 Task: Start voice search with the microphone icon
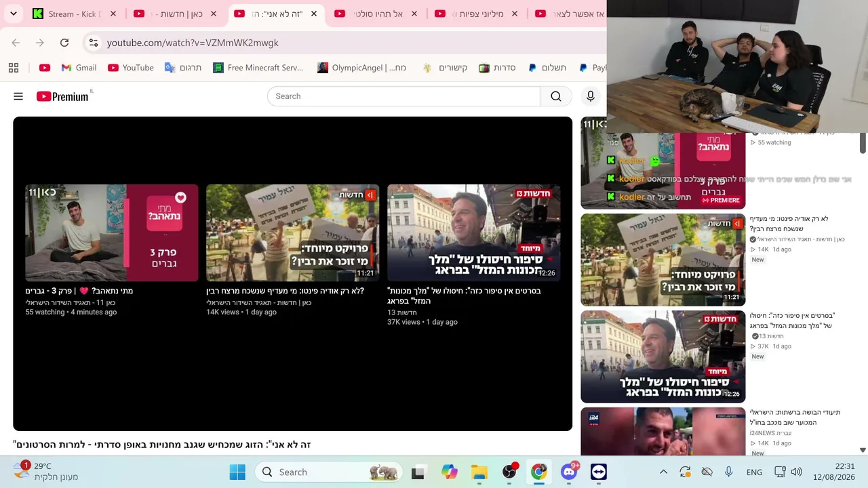pyautogui.click(x=591, y=96)
